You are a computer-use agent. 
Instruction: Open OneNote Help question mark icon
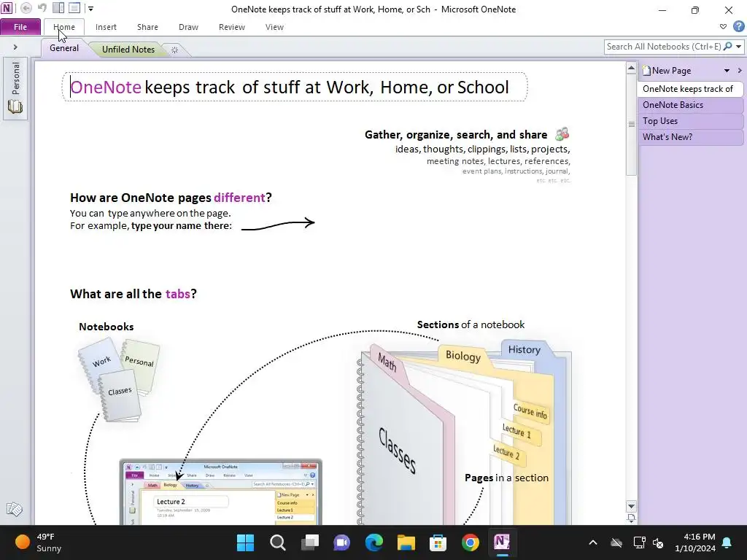click(x=738, y=27)
